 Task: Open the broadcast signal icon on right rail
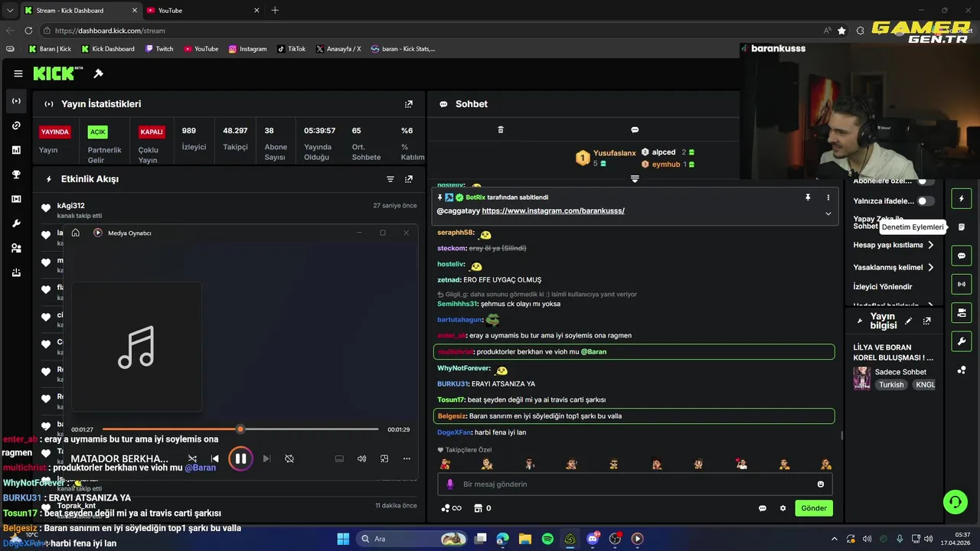[962, 284]
